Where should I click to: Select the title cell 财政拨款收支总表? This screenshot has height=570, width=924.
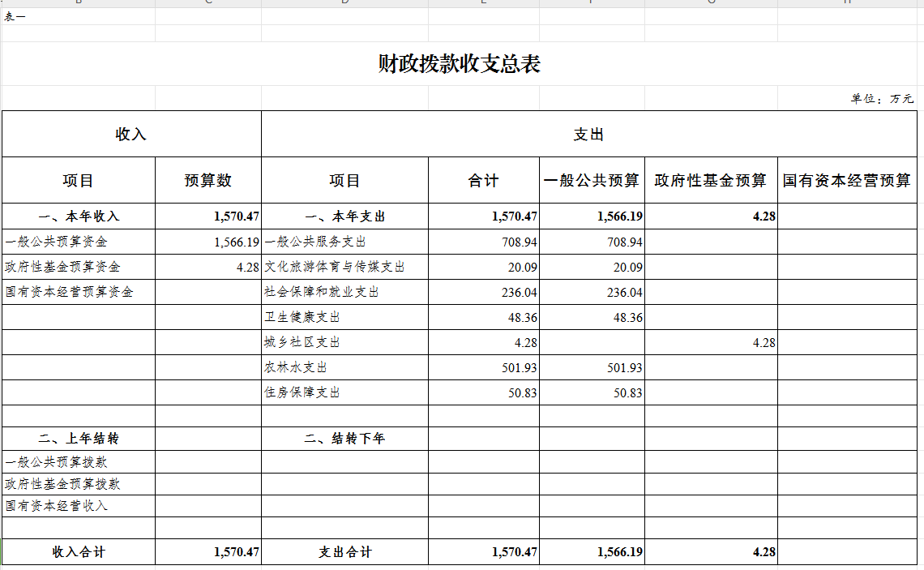459,64
